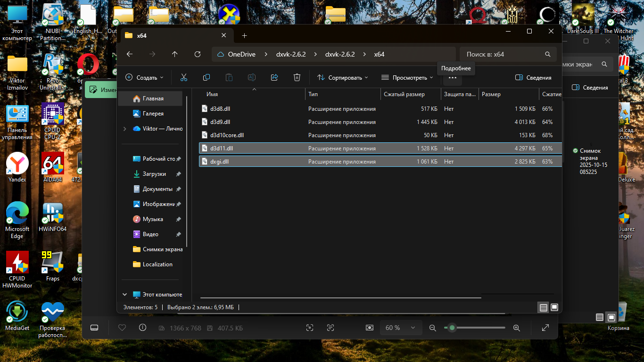Click the Share icon in Explorer toolbar
The image size is (644, 362).
(274, 78)
